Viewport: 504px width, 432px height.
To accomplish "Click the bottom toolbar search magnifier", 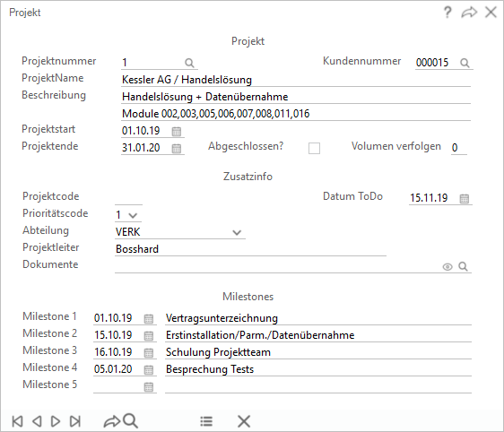I will (x=131, y=420).
